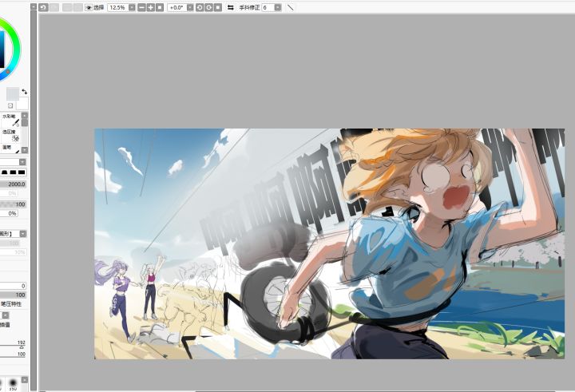Open the zoom percentage dropdown arrow
The image size is (575, 392).
(132, 7)
